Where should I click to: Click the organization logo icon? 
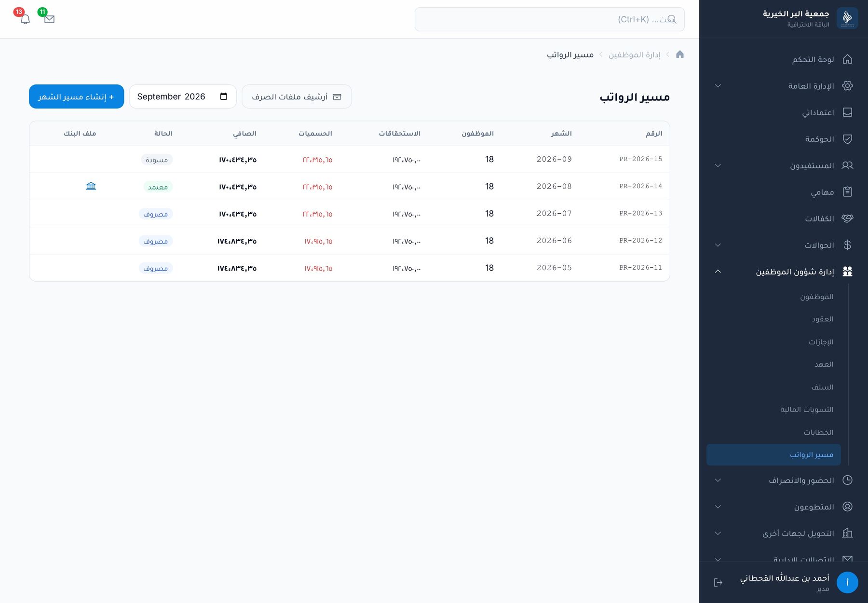pyautogui.click(x=847, y=18)
